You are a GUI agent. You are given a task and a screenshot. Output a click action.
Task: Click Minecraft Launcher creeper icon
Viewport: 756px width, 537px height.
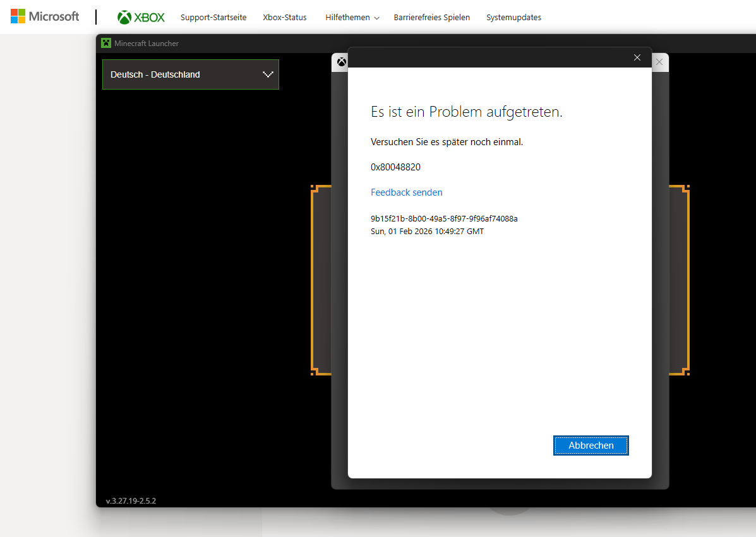tap(106, 43)
